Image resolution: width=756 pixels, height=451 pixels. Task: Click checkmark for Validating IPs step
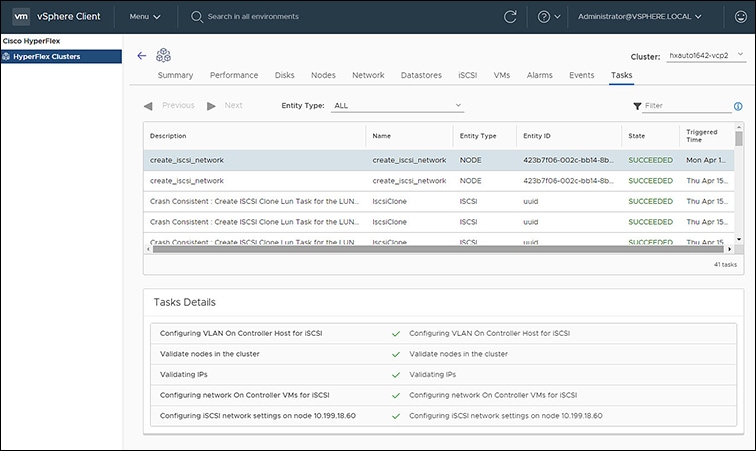[x=396, y=375]
